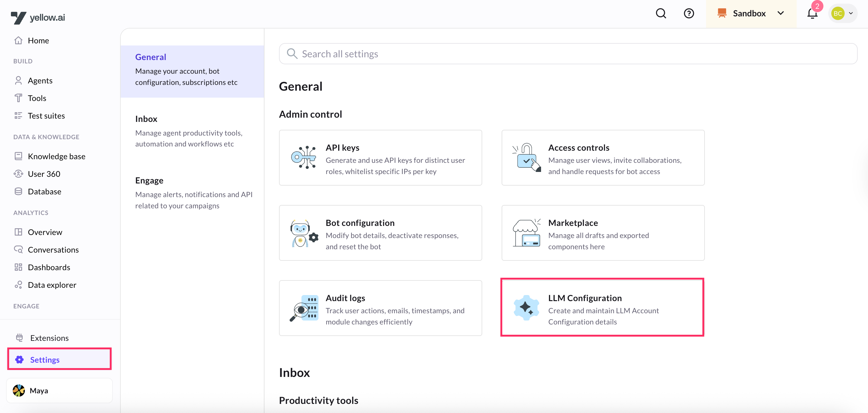The height and width of the screenshot is (413, 868).
Task: Click the Bot configuration robot icon
Action: (304, 233)
